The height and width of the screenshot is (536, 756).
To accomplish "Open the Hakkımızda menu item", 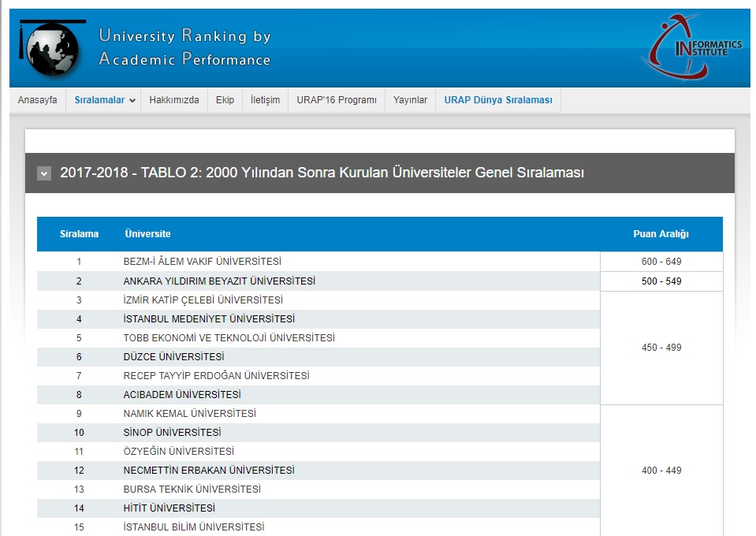I will 173,100.
